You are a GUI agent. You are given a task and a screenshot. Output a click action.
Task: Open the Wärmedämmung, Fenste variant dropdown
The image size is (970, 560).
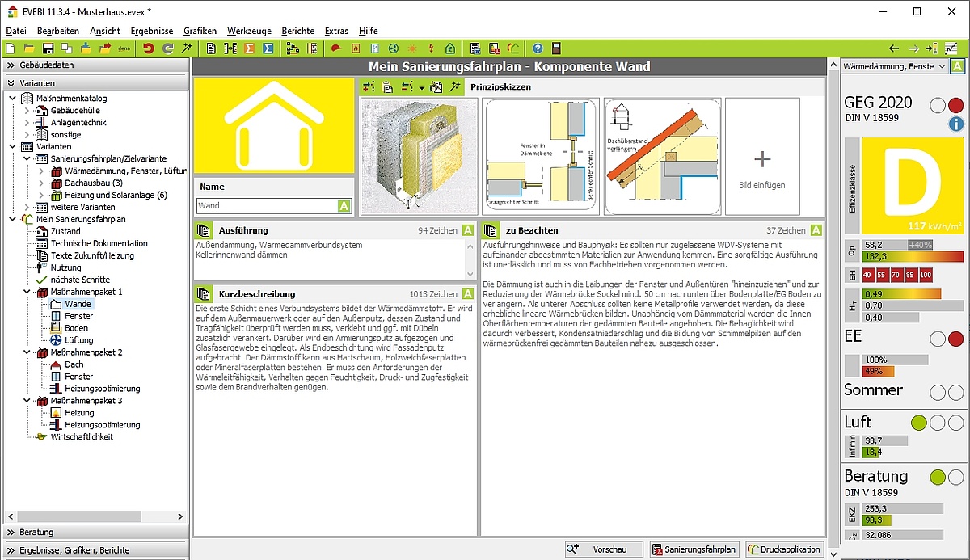[x=892, y=66]
